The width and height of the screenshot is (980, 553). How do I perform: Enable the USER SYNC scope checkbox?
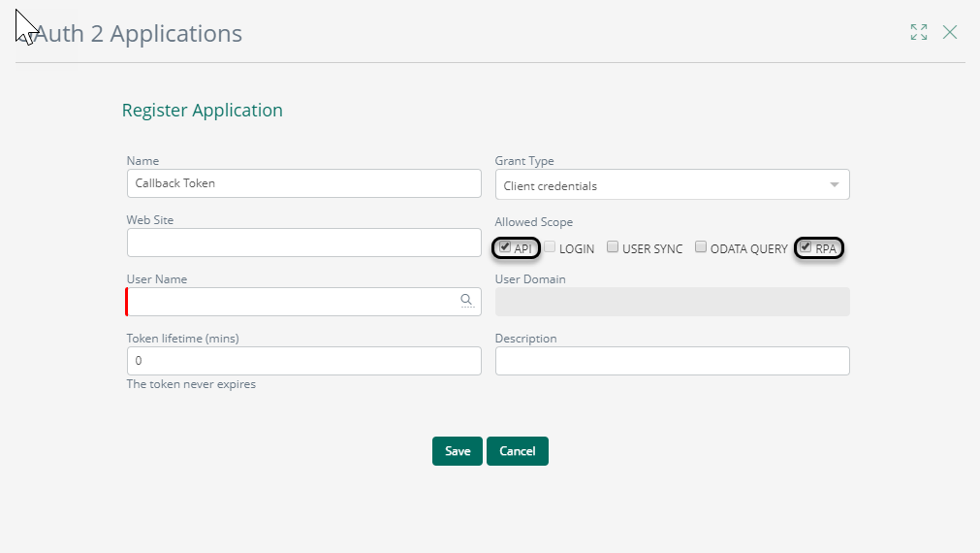[x=613, y=247]
